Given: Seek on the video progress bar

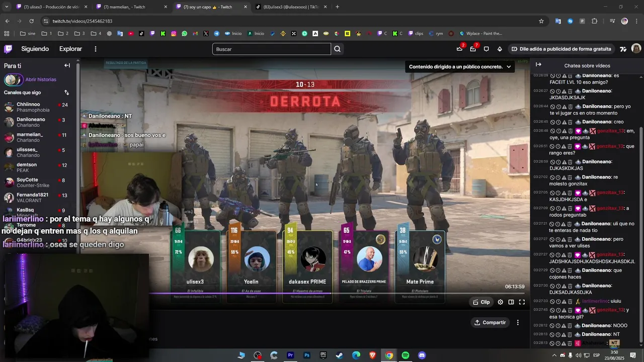Looking at the screenshot, I should click(x=337, y=294).
